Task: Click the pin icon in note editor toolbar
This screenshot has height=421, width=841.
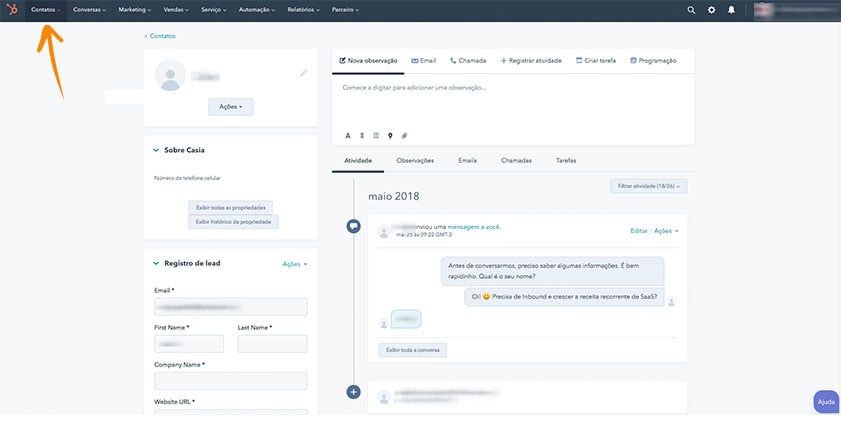Action: [390, 136]
